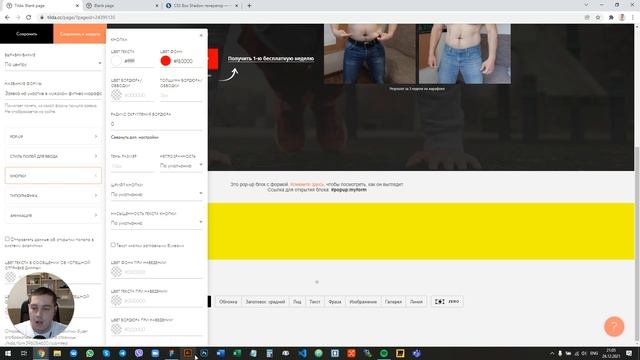640x360 pixels.
Task: Select the Изображение block category
Action: tap(363, 302)
